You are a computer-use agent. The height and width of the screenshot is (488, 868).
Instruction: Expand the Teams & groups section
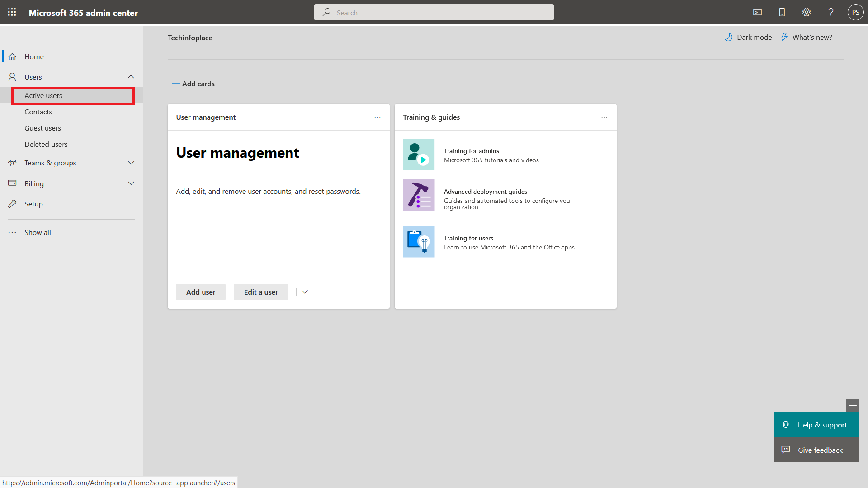pos(131,163)
